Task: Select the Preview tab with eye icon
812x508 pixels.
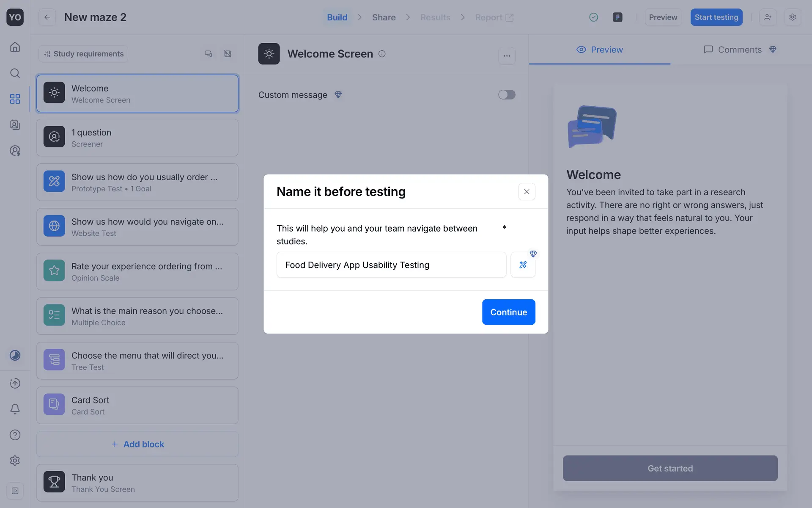Action: coord(599,50)
